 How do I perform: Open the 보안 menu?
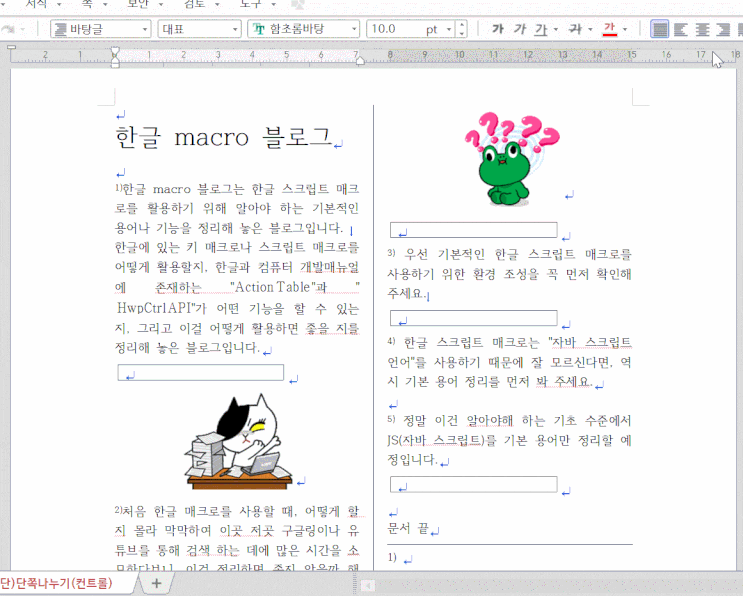[138, 4]
